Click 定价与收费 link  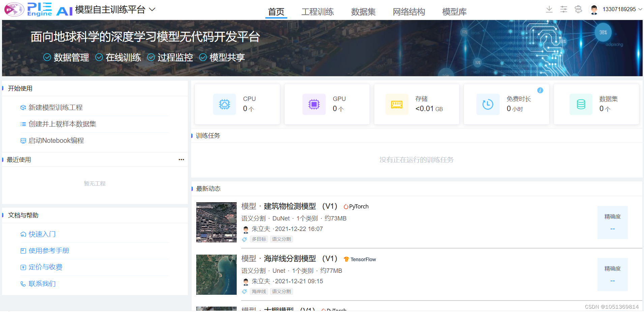click(46, 267)
